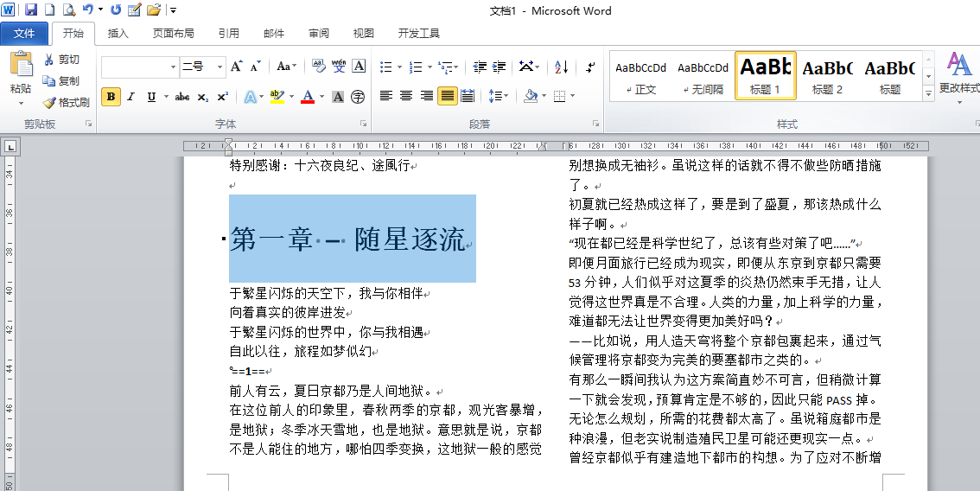Open the paste options arrow under 粘贴
Image resolution: width=980 pixels, height=491 pixels.
[21, 104]
